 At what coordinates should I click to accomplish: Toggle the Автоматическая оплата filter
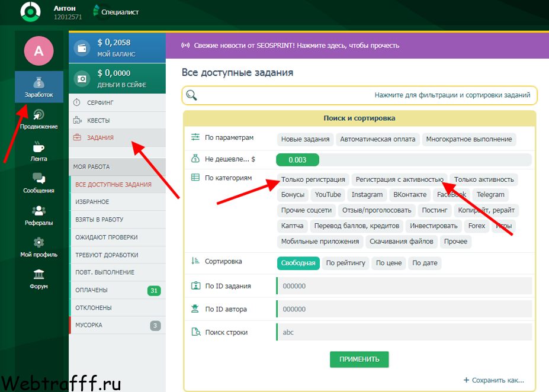[x=378, y=139]
